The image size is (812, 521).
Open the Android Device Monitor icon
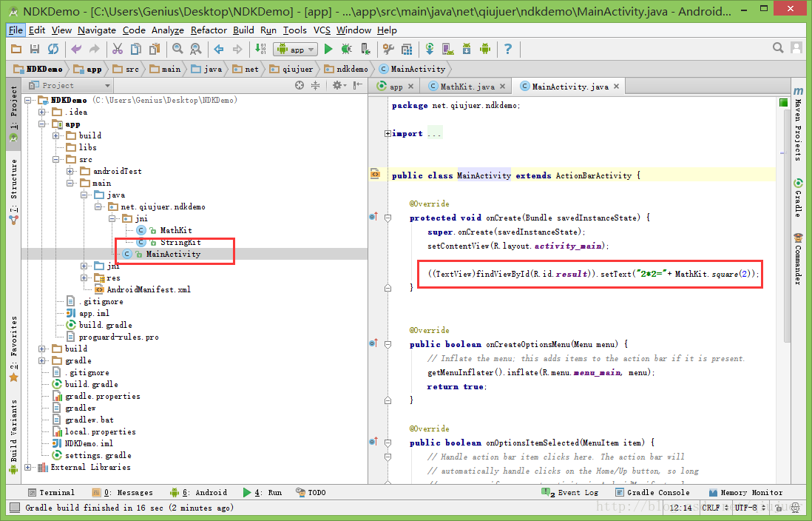point(484,50)
